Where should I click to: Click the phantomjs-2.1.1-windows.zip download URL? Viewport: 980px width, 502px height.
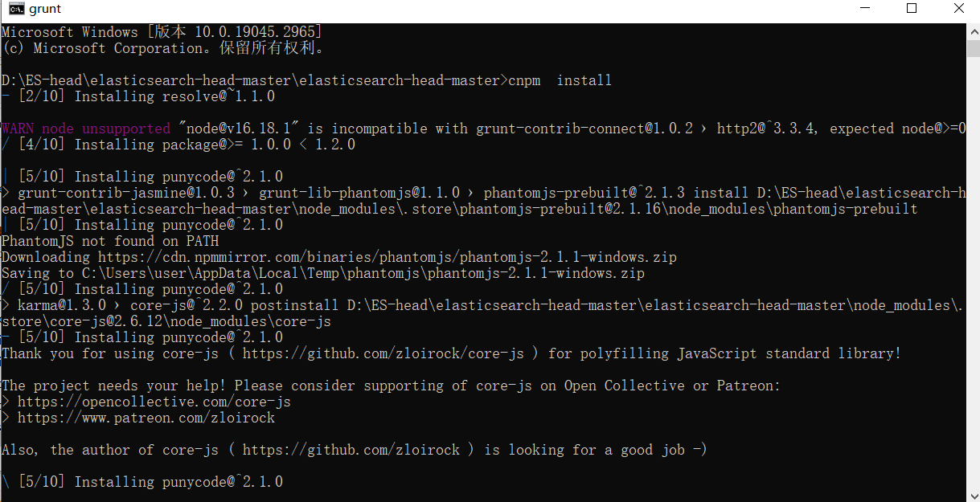[x=387, y=257]
